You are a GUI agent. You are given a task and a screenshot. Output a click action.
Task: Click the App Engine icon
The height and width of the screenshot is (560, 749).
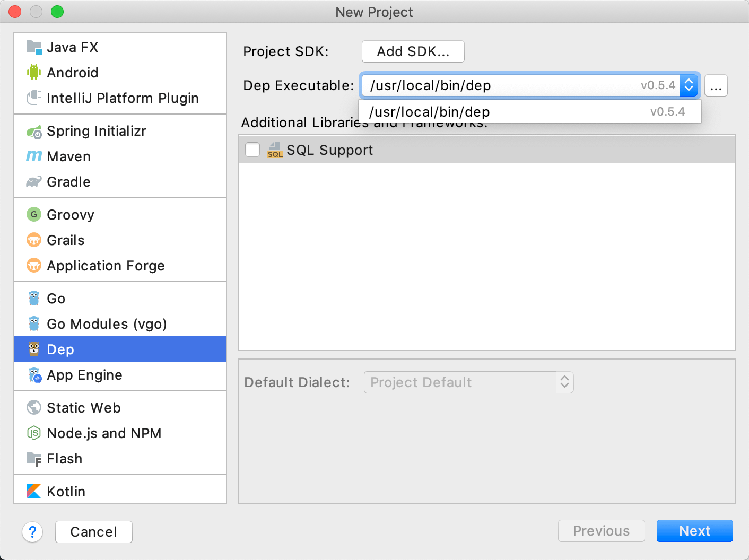[x=34, y=374]
